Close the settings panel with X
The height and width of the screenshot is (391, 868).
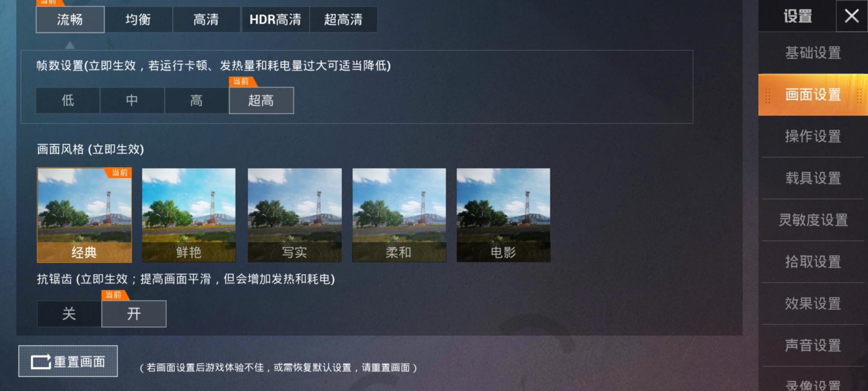(852, 16)
